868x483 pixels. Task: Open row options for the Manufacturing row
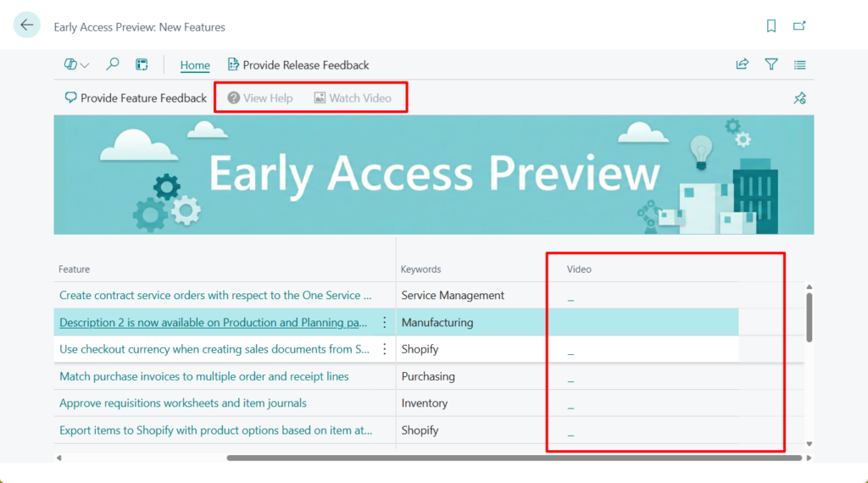coord(385,322)
